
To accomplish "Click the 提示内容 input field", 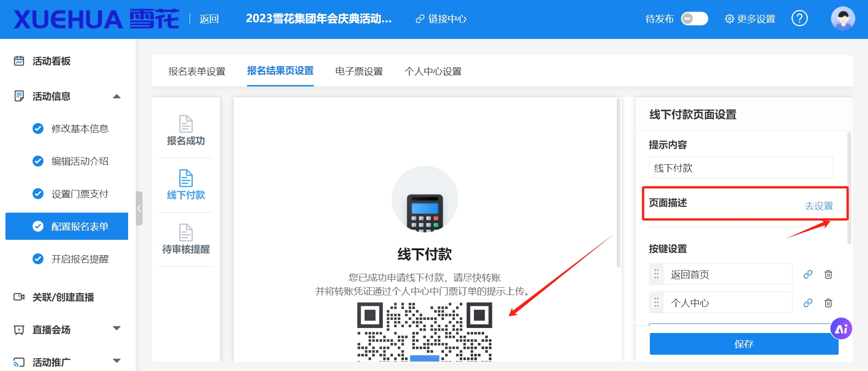I will click(x=741, y=167).
